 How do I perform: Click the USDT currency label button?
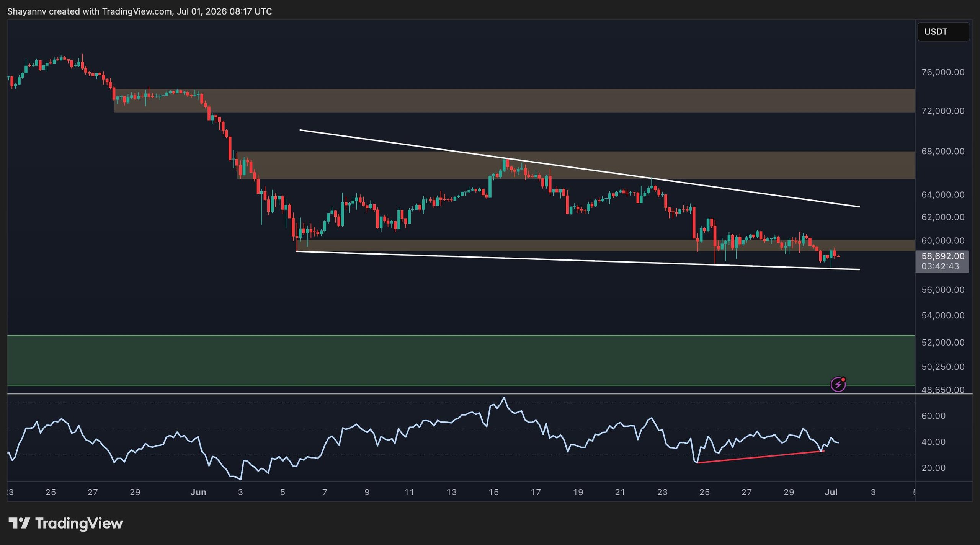943,32
